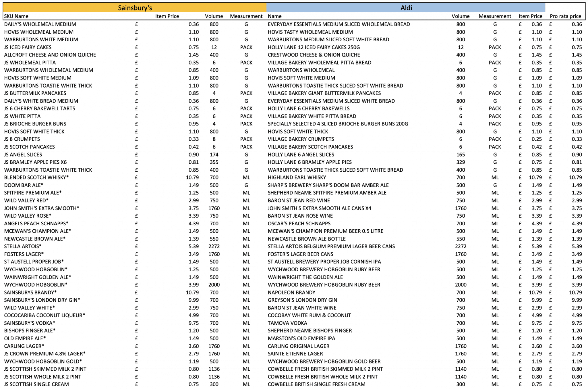
Task: Select cell STELLA ARTOIS*
Action: (x=23, y=246)
